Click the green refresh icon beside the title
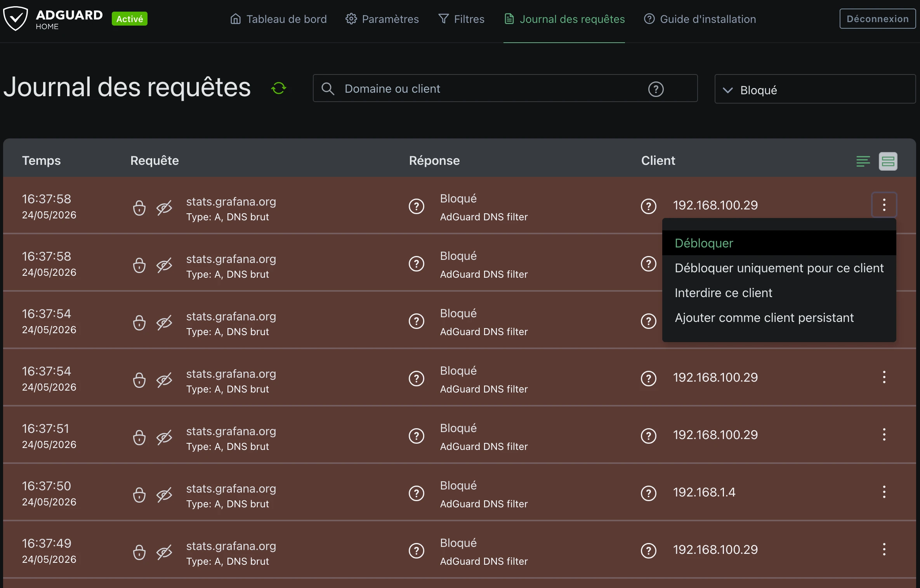The width and height of the screenshot is (920, 588). tap(279, 88)
